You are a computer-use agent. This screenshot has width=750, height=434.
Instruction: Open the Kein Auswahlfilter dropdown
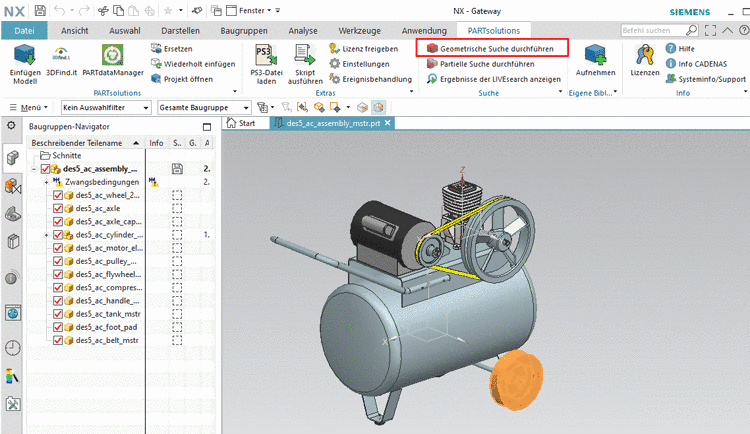(106, 108)
